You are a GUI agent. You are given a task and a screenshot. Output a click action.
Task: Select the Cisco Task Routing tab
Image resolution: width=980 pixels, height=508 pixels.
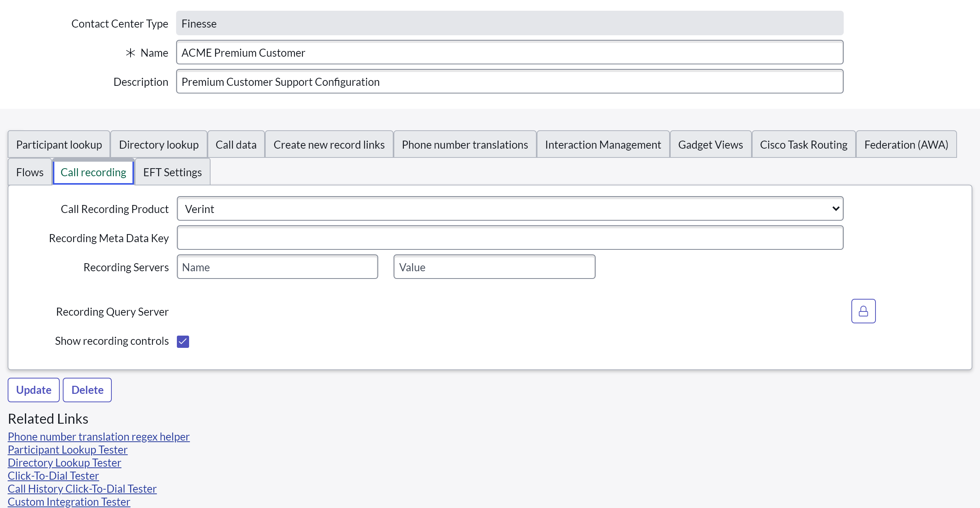804,144
